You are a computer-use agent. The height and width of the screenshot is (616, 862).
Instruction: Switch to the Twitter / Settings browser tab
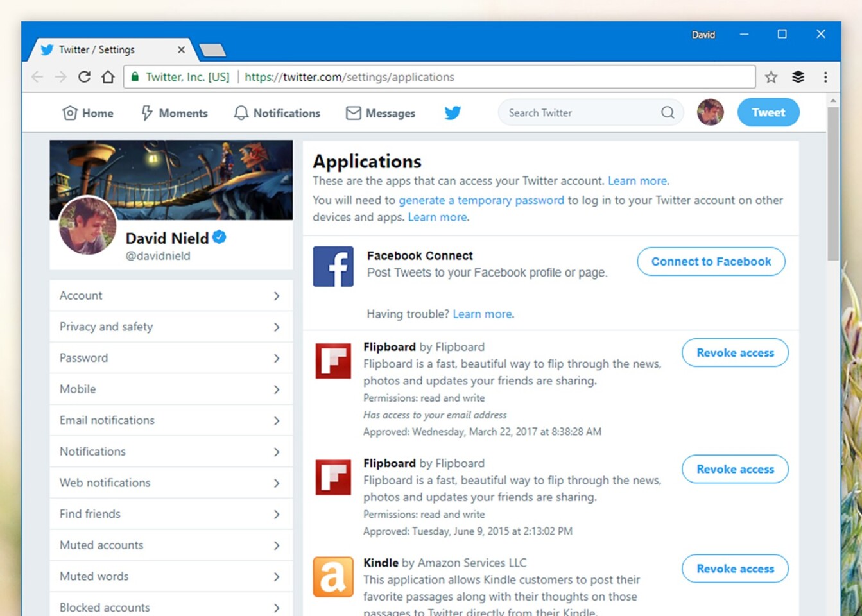coord(96,49)
